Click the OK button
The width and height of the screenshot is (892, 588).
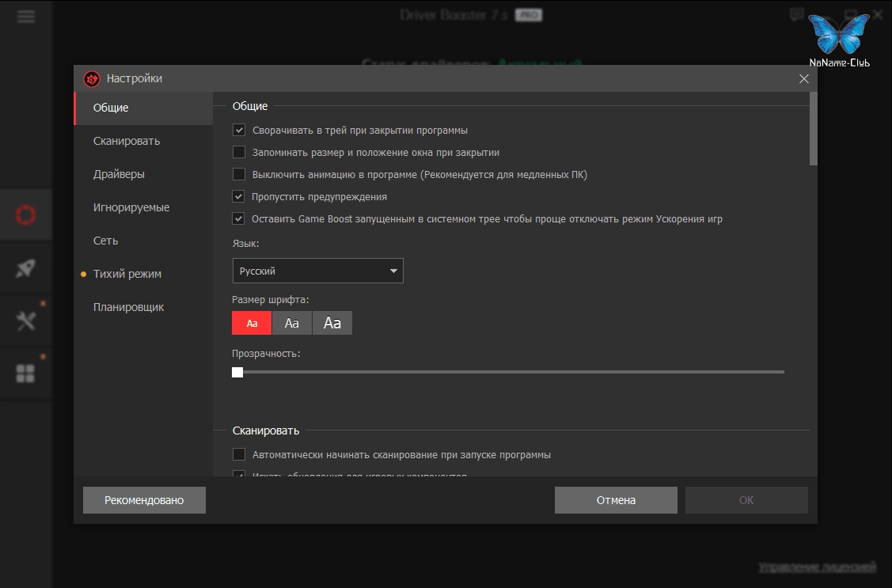746,500
